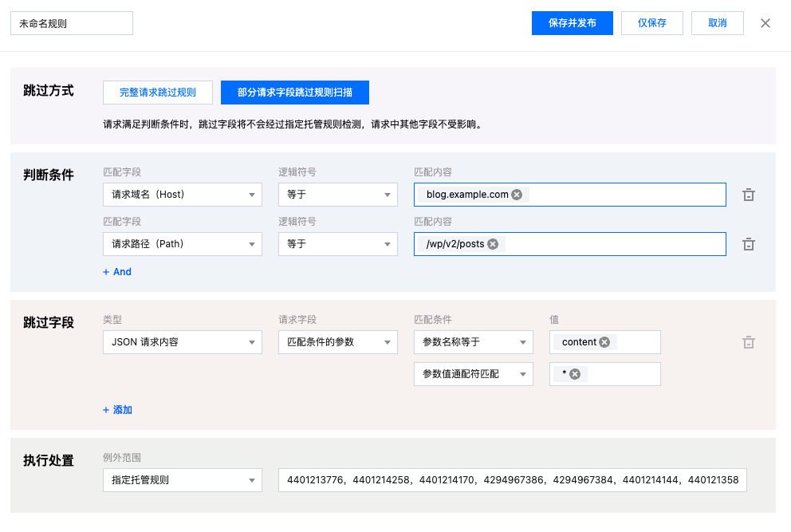Remove the /wp/v2/posts tag
This screenshot has height=532, width=791.
[x=493, y=244]
